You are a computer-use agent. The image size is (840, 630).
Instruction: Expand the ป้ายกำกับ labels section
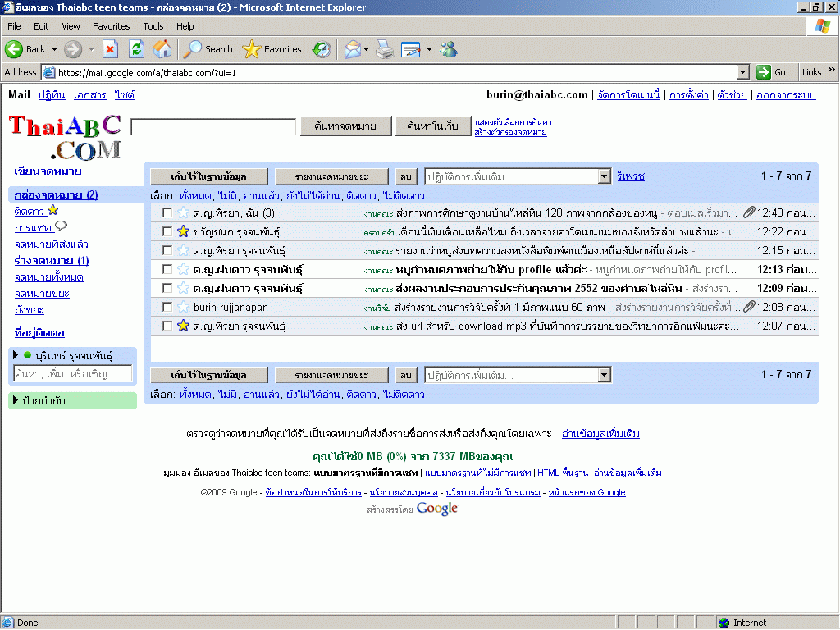point(16,400)
